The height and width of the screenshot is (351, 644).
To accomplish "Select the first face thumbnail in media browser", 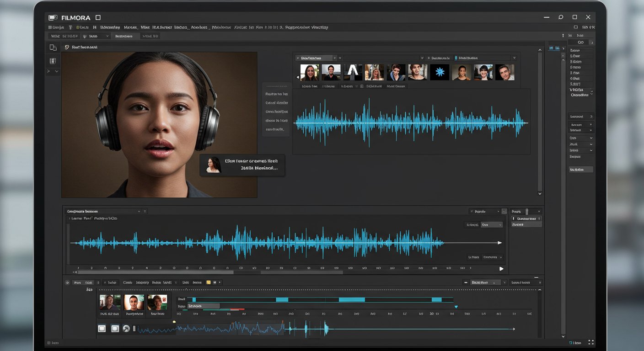I will (310, 72).
